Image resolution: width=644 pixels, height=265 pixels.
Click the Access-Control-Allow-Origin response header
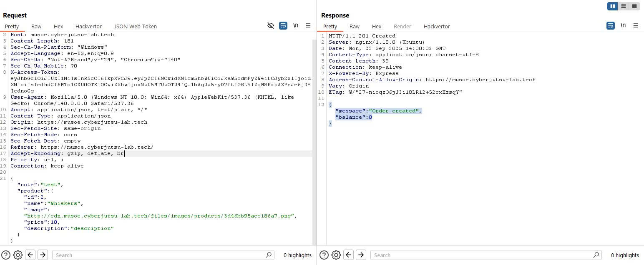432,80
